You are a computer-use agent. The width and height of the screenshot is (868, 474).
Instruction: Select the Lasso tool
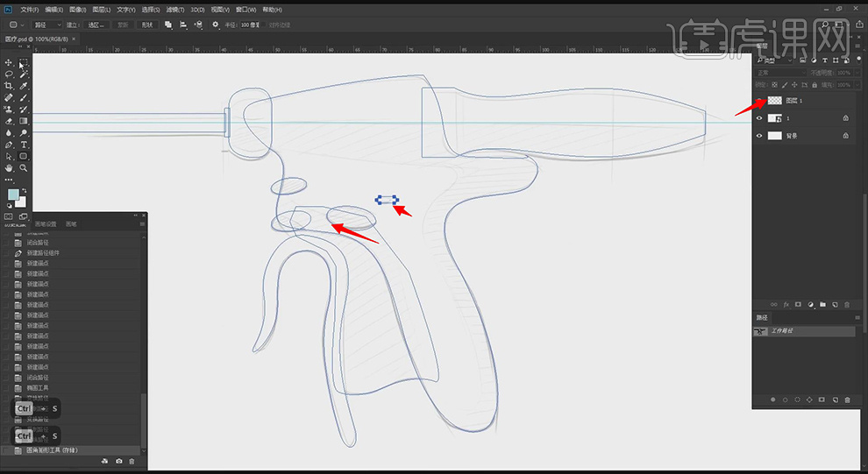9,74
